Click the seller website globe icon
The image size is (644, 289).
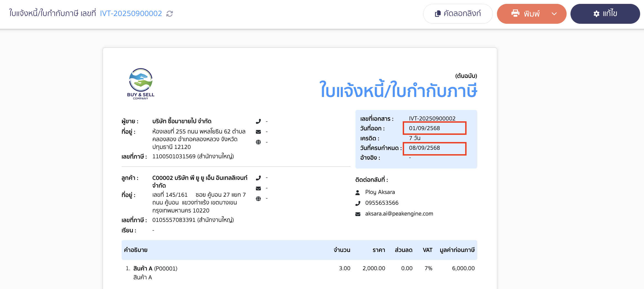click(x=258, y=142)
